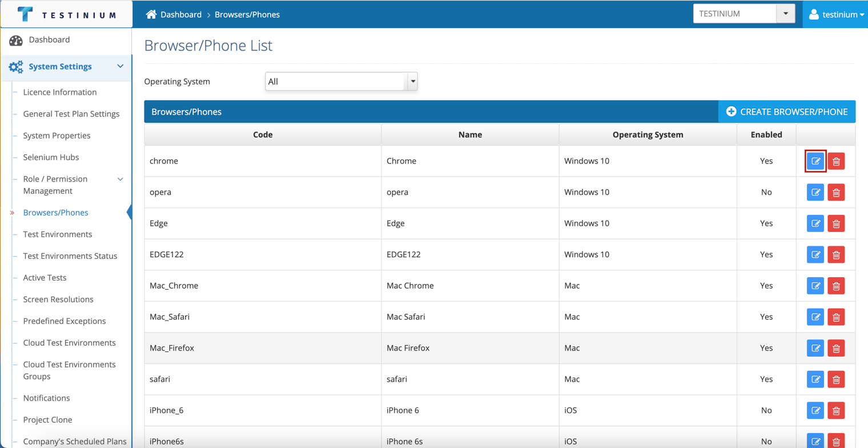Click the Dashboard breadcrumb link
This screenshot has width=868, height=448.
coord(181,14)
